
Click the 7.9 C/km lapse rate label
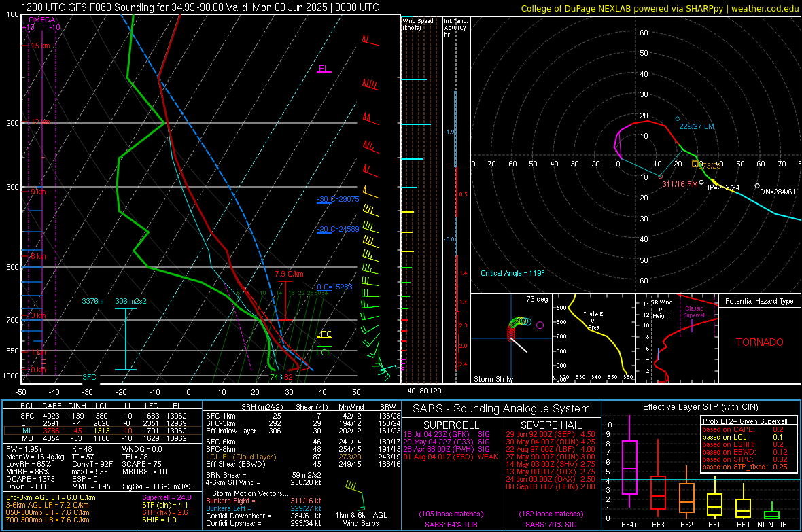[x=289, y=274]
